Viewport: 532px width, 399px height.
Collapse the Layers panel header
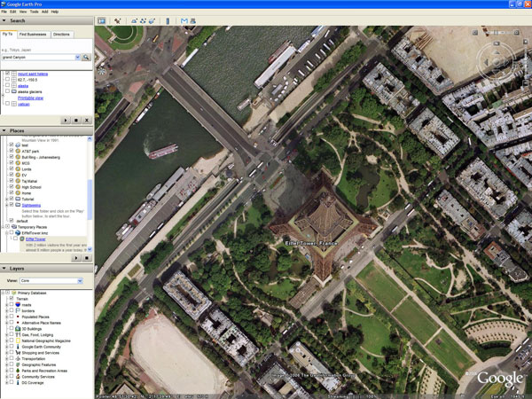click(x=46, y=269)
